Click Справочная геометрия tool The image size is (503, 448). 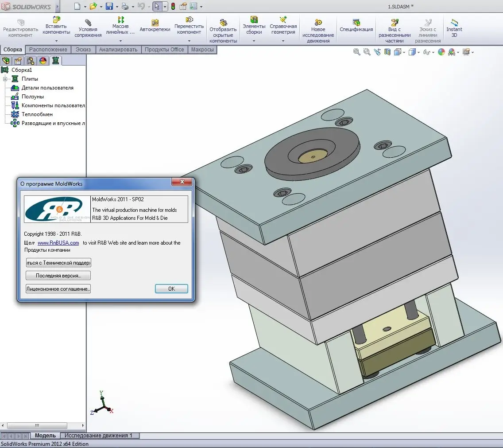[x=283, y=25]
